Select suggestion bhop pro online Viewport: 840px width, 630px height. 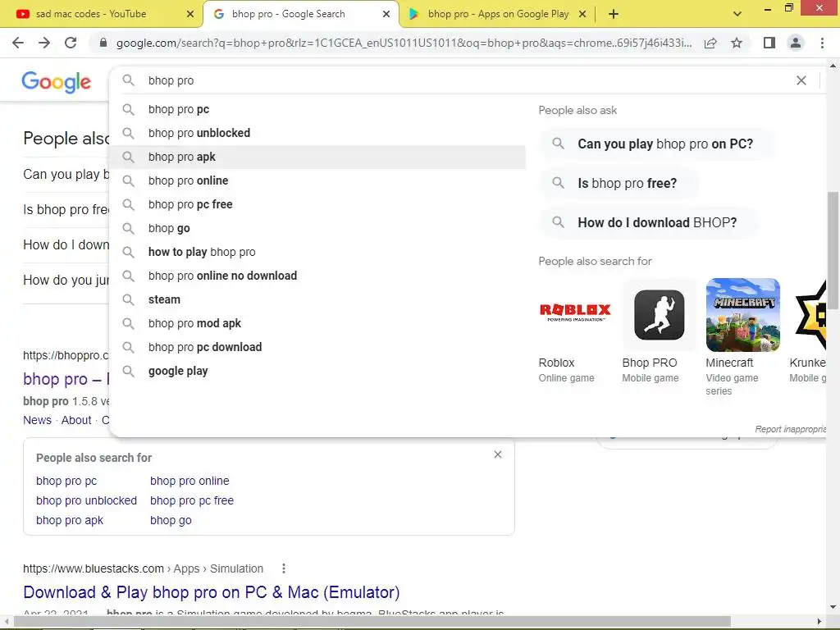click(317, 180)
